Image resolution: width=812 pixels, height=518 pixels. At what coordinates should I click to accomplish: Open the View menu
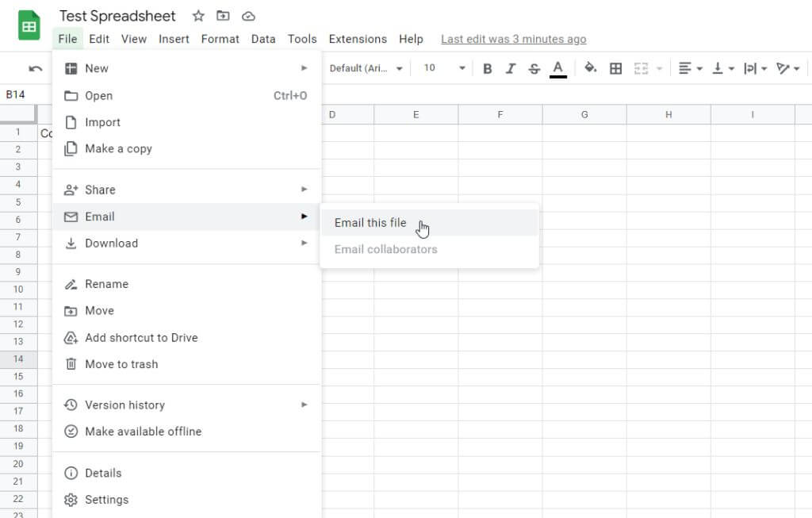133,39
